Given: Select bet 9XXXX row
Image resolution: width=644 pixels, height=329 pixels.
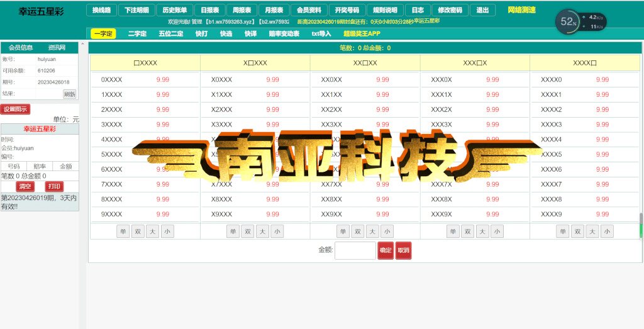Looking at the screenshot, I should [x=145, y=214].
